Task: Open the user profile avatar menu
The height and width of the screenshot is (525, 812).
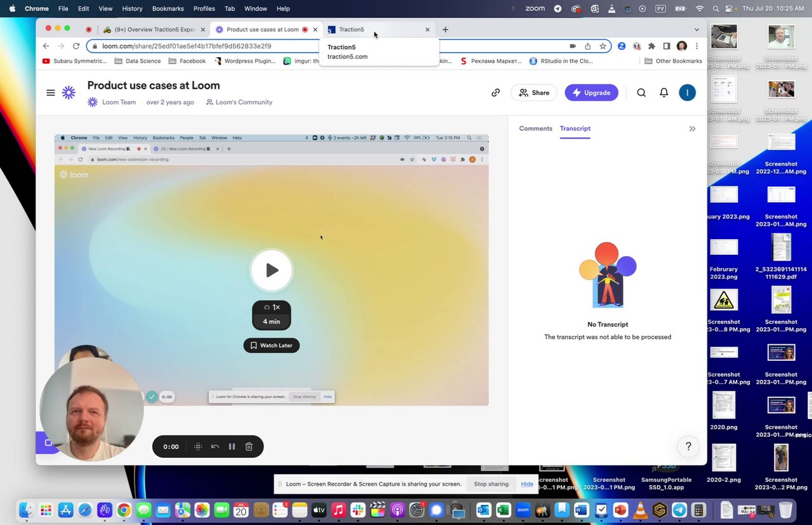Action: 687,93
